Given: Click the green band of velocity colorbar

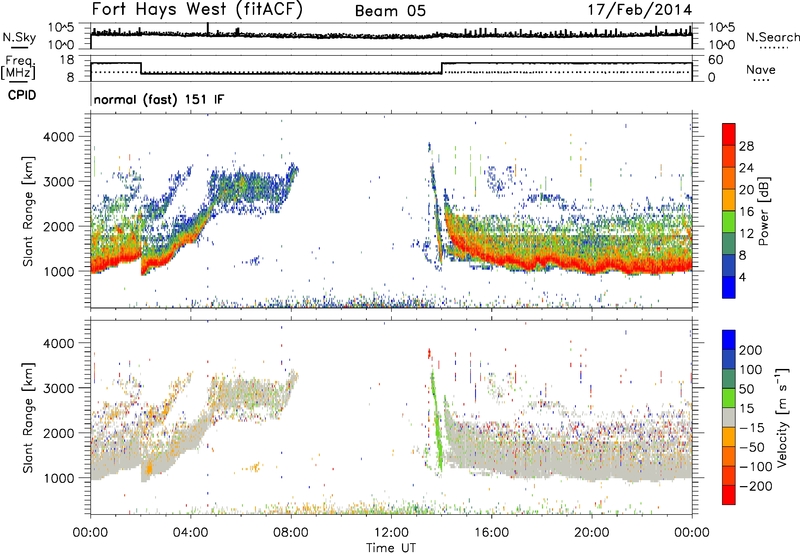Looking at the screenshot, I should (729, 398).
